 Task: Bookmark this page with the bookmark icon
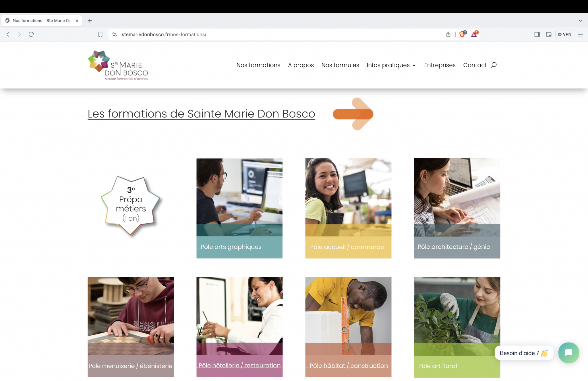[x=100, y=34]
